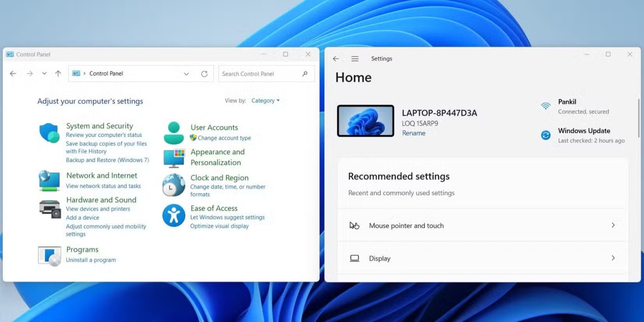Screen dimensions: 644x322
Task: Expand the address bar history dropdown
Action: click(x=186, y=74)
